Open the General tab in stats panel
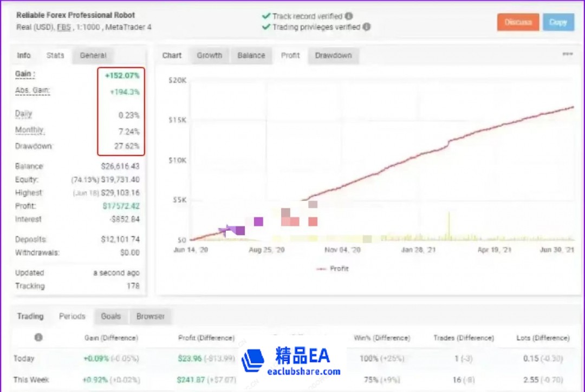Screen dimensions: 585x392 tap(93, 55)
